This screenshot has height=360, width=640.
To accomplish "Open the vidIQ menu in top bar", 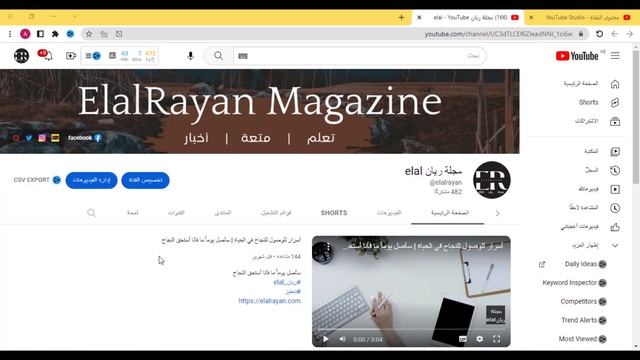I will (93, 56).
